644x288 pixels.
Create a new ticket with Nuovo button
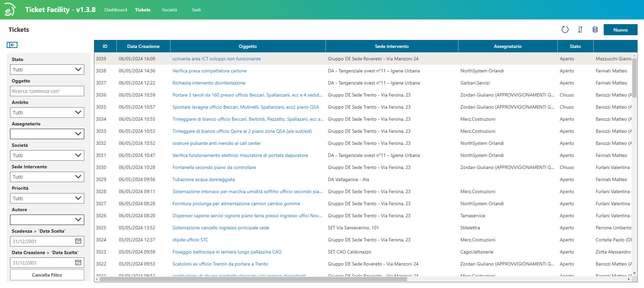pyautogui.click(x=620, y=30)
